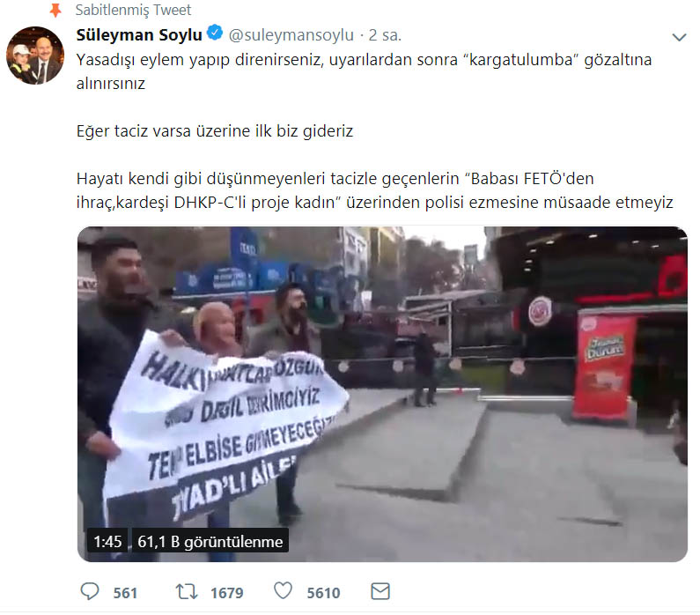Click tweet text starting "Yasadışı eylem yapıp"
Viewport: 700px width, 615px height.
[364, 71]
